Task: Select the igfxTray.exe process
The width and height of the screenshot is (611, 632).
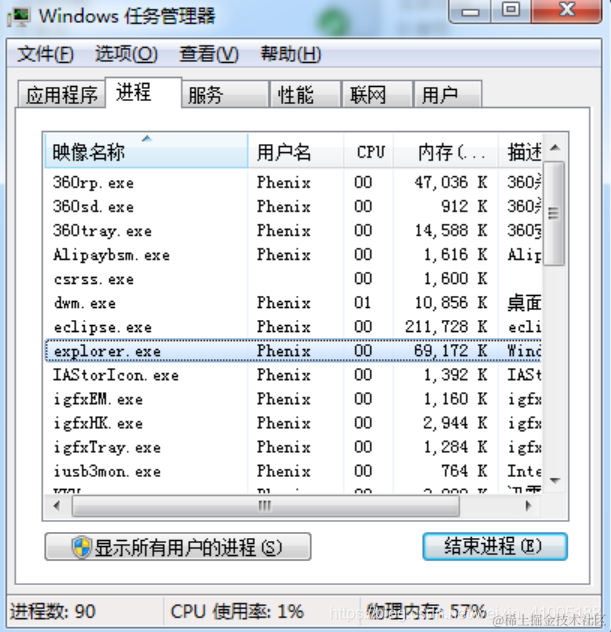Action: (x=293, y=447)
